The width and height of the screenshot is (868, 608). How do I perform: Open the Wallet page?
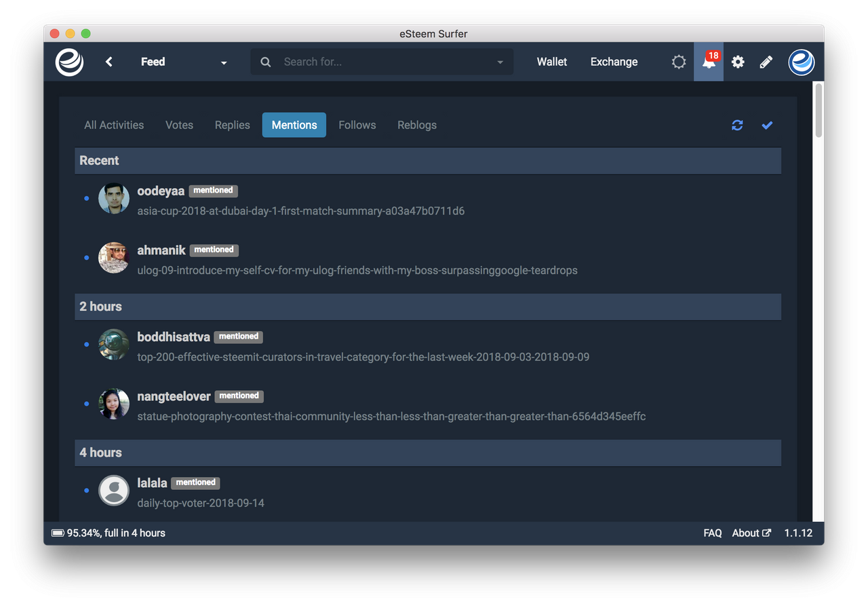(x=551, y=62)
